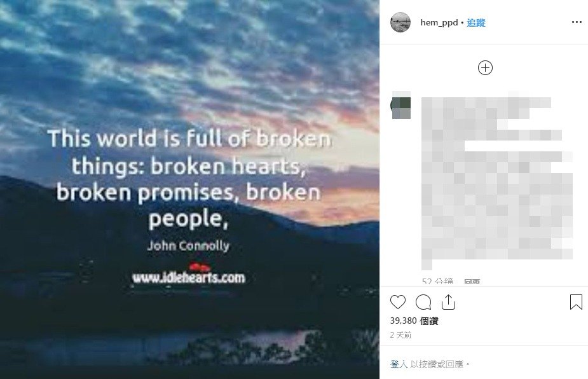Screen dimensions: 588x379
Task: Open comments via the speech bubble icon
Action: point(423,302)
